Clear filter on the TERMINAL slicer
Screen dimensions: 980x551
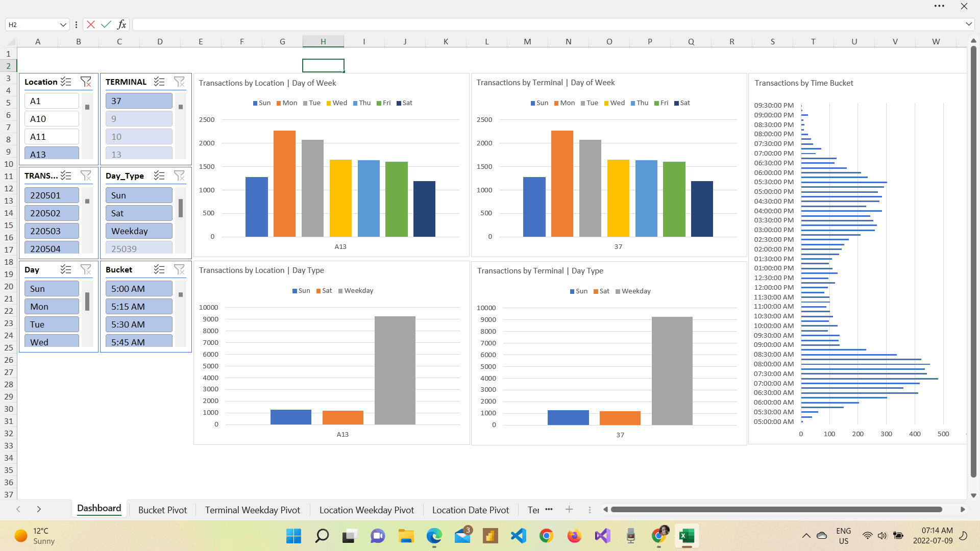(179, 82)
